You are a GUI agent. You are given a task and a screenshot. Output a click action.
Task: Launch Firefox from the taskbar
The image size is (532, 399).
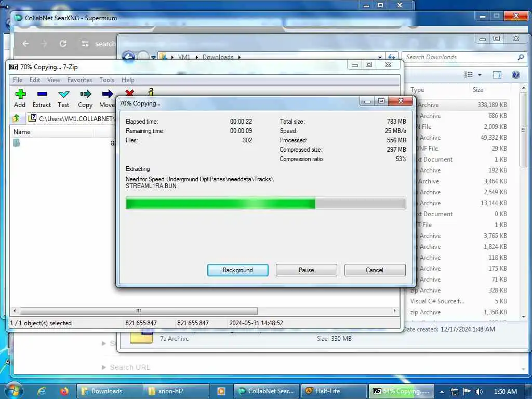(x=64, y=391)
